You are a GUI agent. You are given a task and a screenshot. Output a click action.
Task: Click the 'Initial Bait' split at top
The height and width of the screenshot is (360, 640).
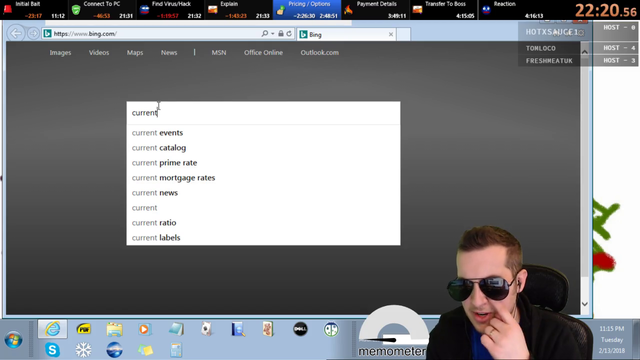[34, 10]
